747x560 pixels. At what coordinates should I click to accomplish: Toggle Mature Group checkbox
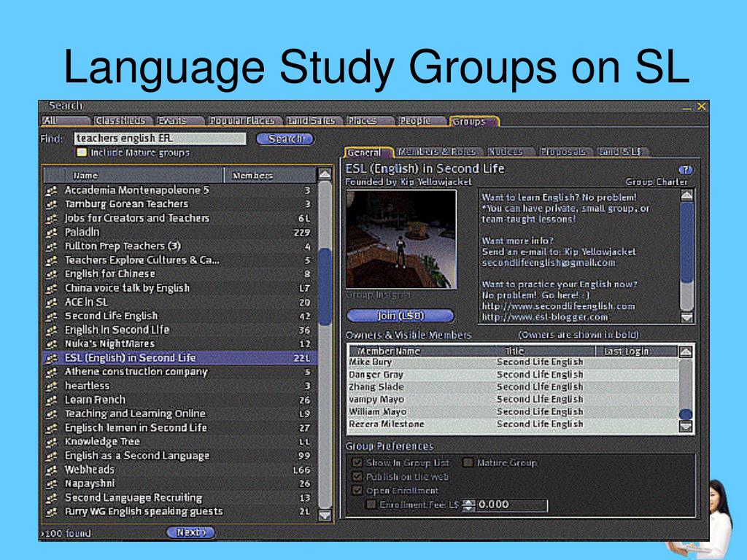(468, 462)
